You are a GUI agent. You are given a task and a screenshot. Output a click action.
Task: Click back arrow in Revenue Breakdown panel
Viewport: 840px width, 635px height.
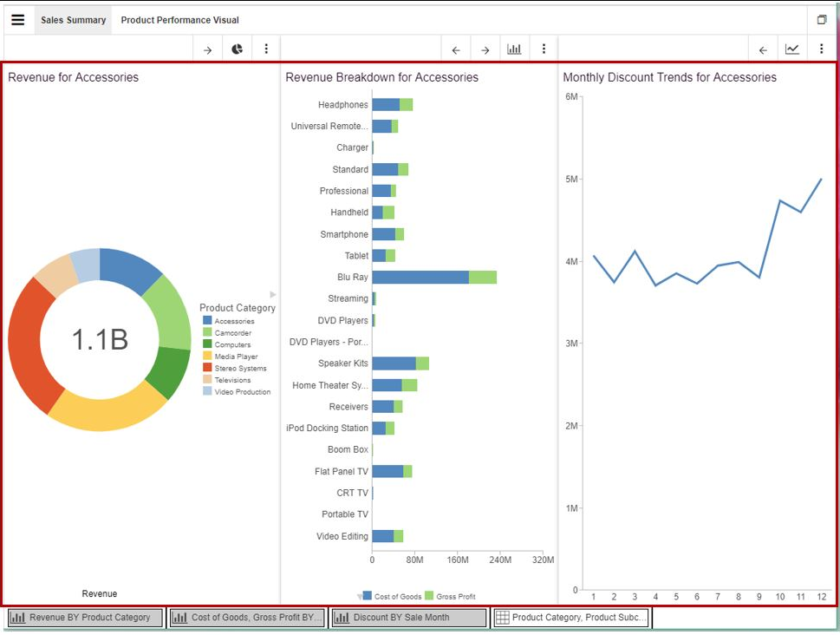tap(456, 49)
